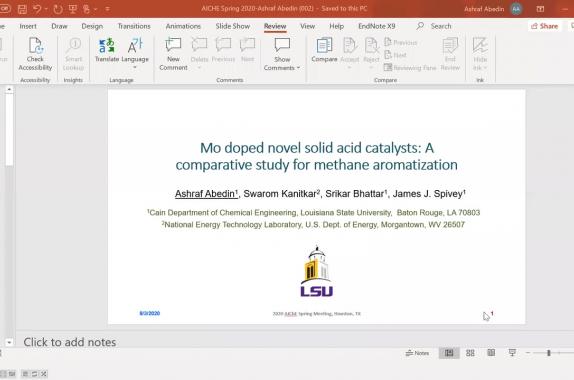This screenshot has width=574, height=380.
Task: Click the Share button
Action: pyautogui.click(x=544, y=26)
